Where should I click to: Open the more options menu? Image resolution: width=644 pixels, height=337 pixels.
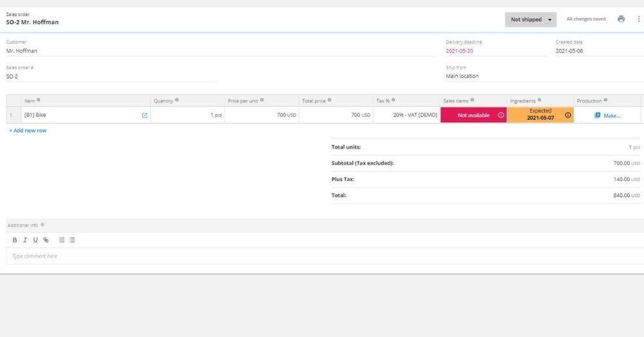[x=639, y=19]
